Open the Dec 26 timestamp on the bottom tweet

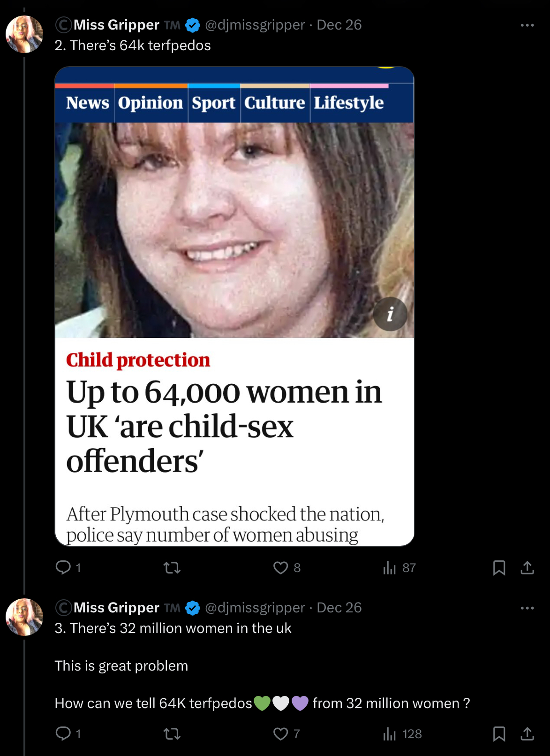pos(339,608)
